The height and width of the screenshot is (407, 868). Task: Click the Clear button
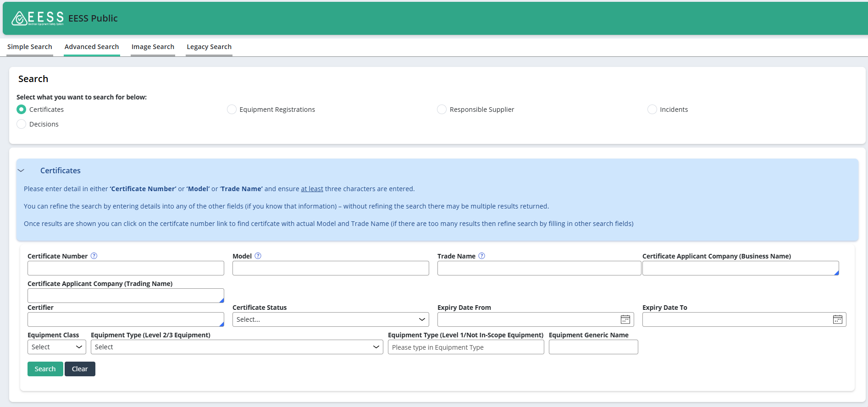80,369
